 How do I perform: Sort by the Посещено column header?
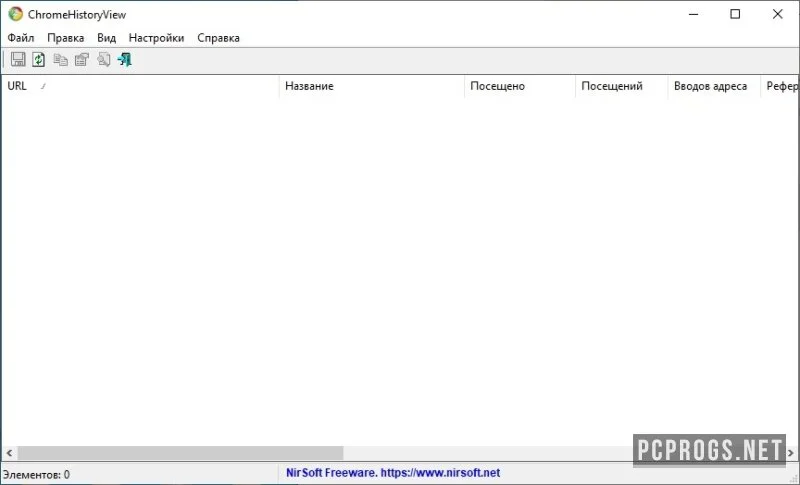click(x=519, y=86)
